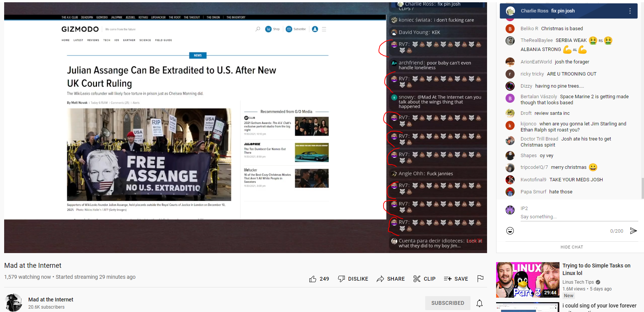Select the TECH tab on Gizmodo nav
Screen dimensions: 644x312
[107, 40]
